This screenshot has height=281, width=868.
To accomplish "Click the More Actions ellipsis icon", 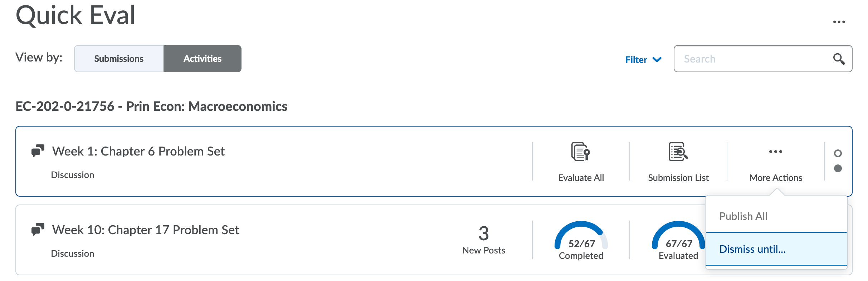I will 775,152.
